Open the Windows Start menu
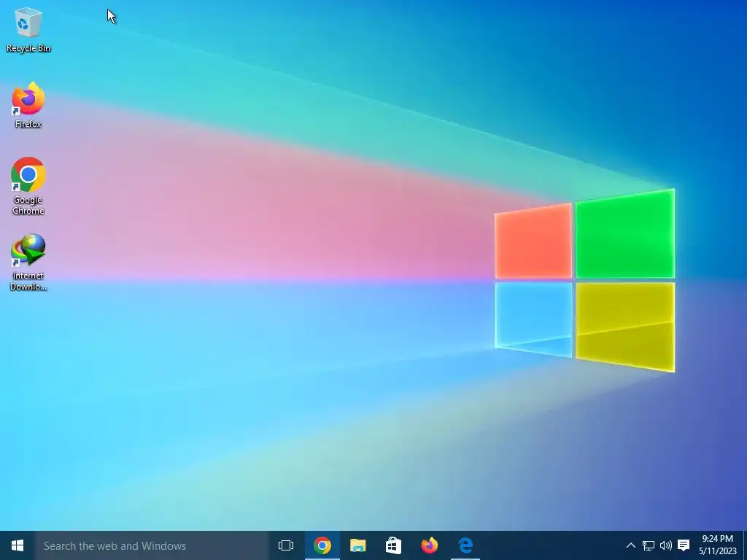The height and width of the screenshot is (560, 747). [18, 545]
